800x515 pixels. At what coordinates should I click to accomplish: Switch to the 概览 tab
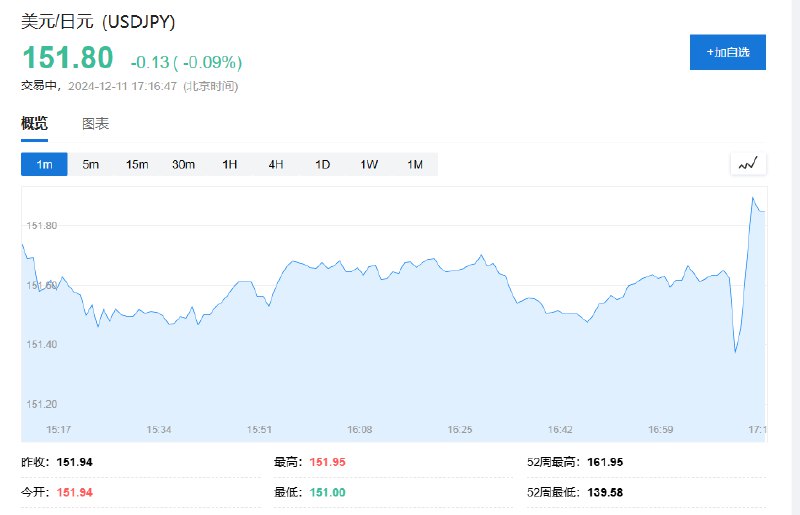(x=34, y=124)
